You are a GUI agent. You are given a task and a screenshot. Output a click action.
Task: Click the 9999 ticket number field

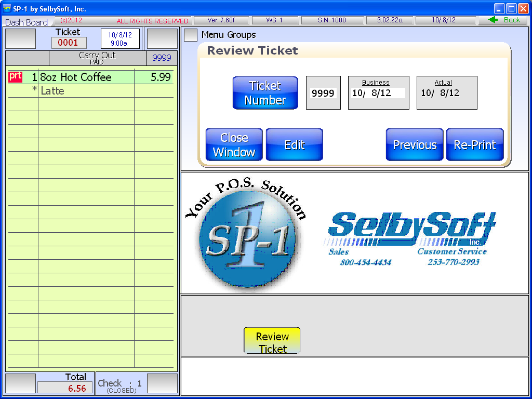323,92
